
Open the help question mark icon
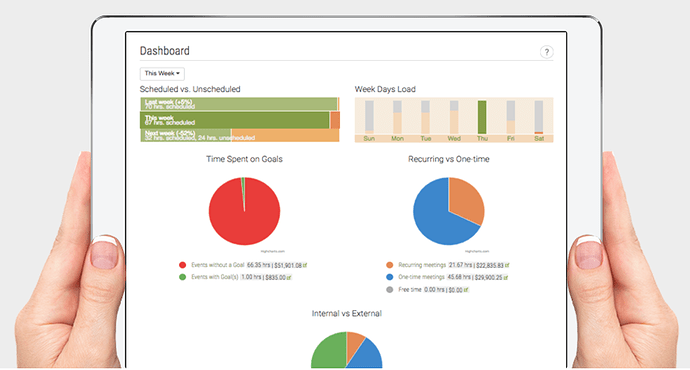547,52
